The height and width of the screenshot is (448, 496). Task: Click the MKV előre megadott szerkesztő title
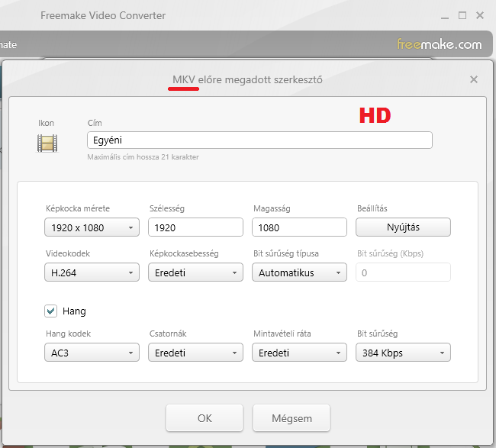(x=247, y=79)
